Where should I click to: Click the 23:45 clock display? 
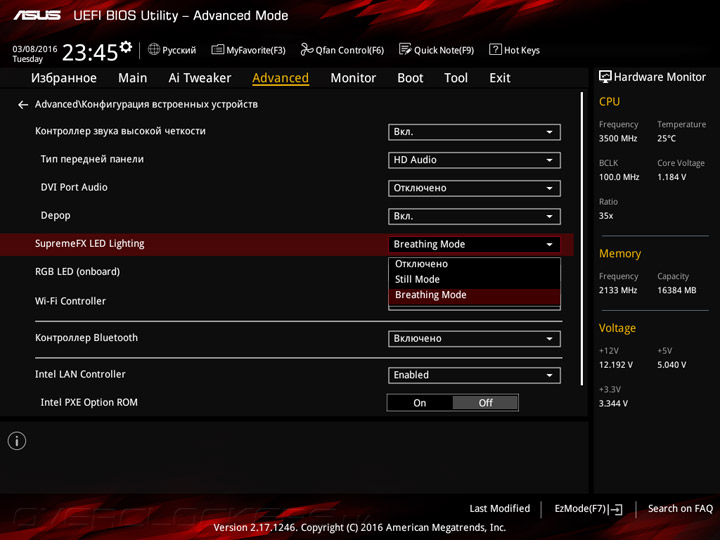pyautogui.click(x=90, y=52)
